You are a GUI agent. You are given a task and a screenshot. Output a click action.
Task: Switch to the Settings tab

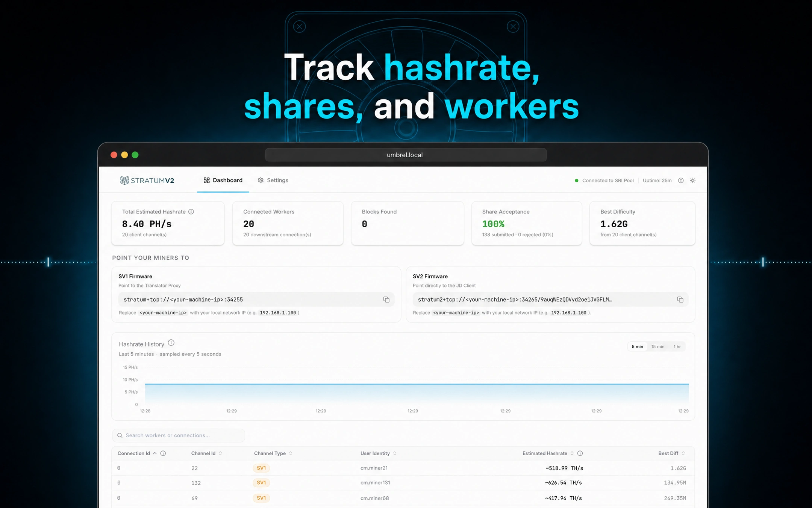point(273,180)
